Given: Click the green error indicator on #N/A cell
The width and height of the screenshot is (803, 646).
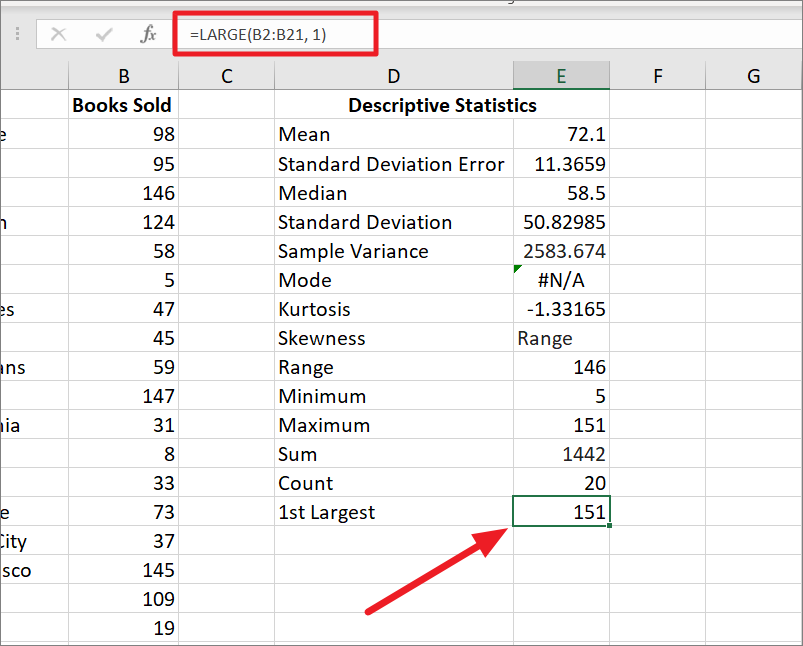Looking at the screenshot, I should tap(517, 268).
